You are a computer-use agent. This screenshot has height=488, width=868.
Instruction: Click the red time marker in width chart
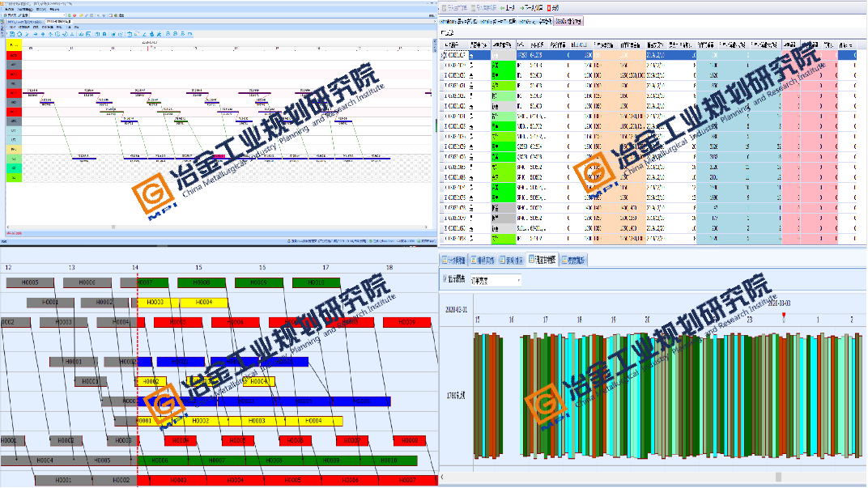783,316
